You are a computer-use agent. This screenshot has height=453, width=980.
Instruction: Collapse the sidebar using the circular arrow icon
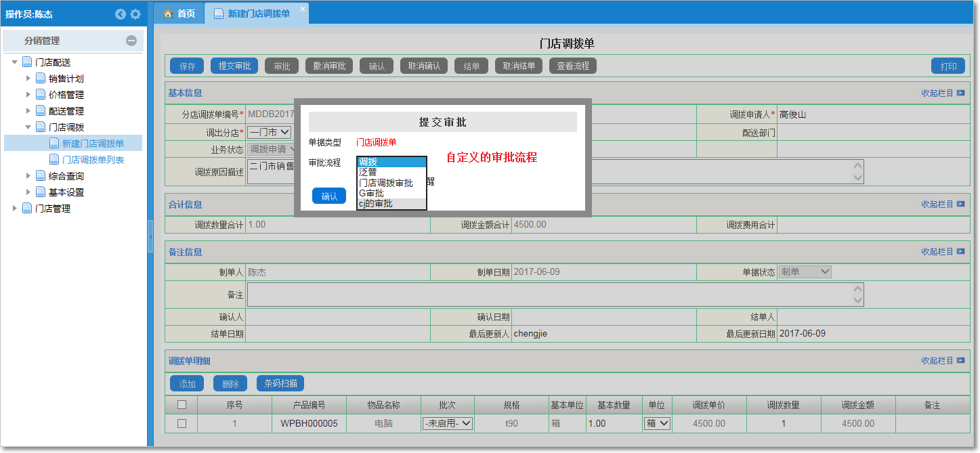coord(120,13)
